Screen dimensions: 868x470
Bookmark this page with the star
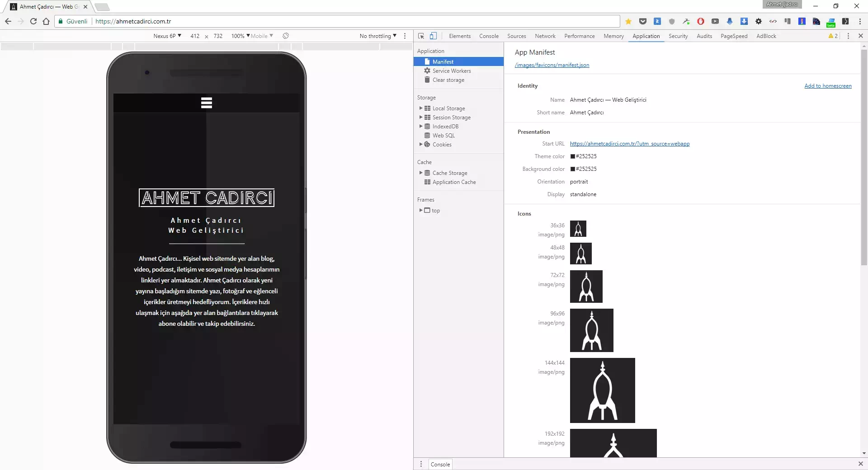(x=628, y=21)
